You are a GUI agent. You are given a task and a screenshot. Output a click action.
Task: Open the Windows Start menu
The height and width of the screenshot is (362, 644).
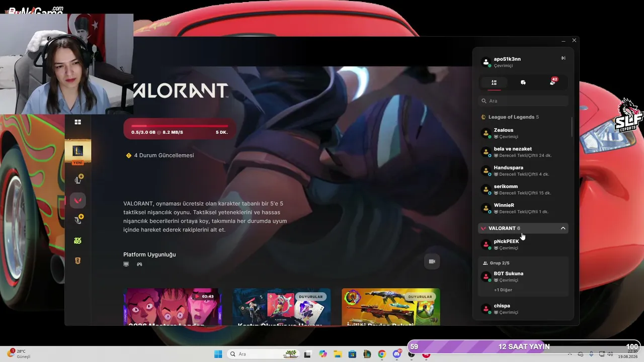coord(218,354)
